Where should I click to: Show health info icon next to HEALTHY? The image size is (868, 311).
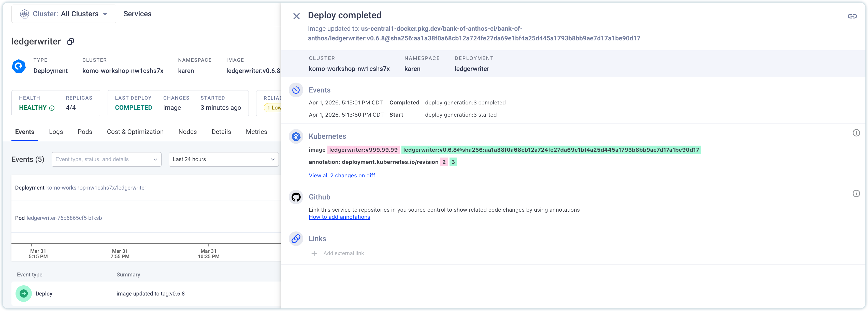pos(52,108)
